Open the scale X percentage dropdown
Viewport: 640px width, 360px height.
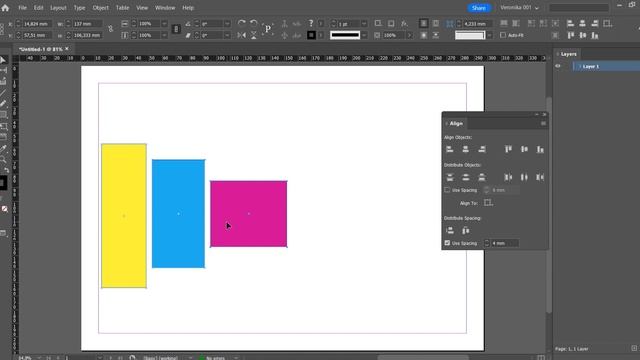point(164,24)
